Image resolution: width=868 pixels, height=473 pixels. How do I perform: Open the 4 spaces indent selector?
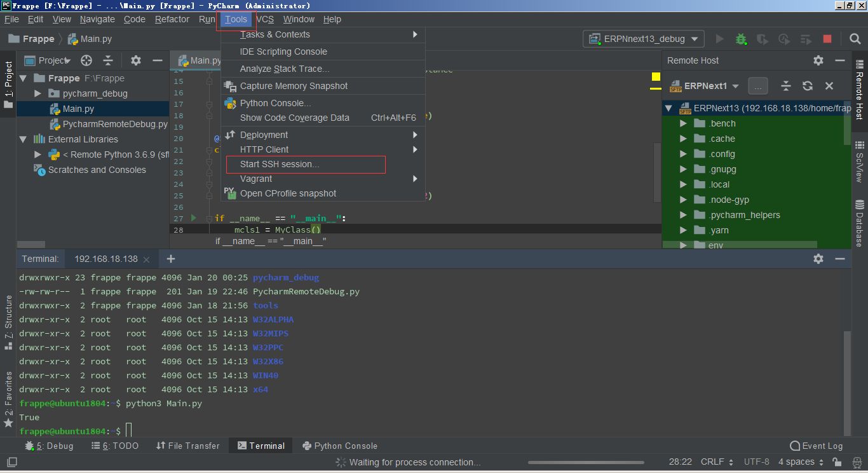801,462
